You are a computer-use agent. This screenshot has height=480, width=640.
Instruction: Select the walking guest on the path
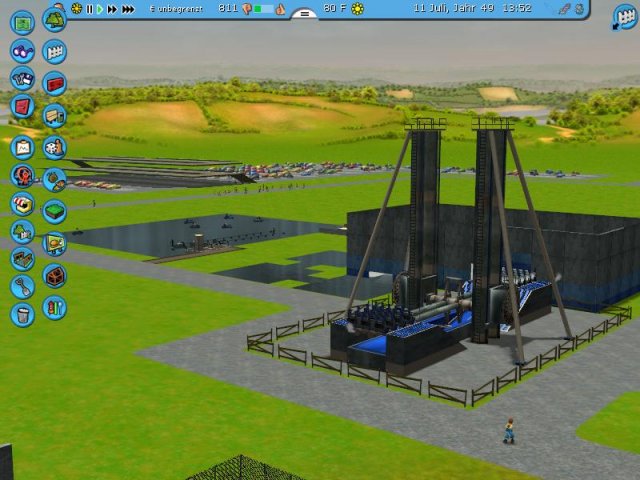point(509,431)
